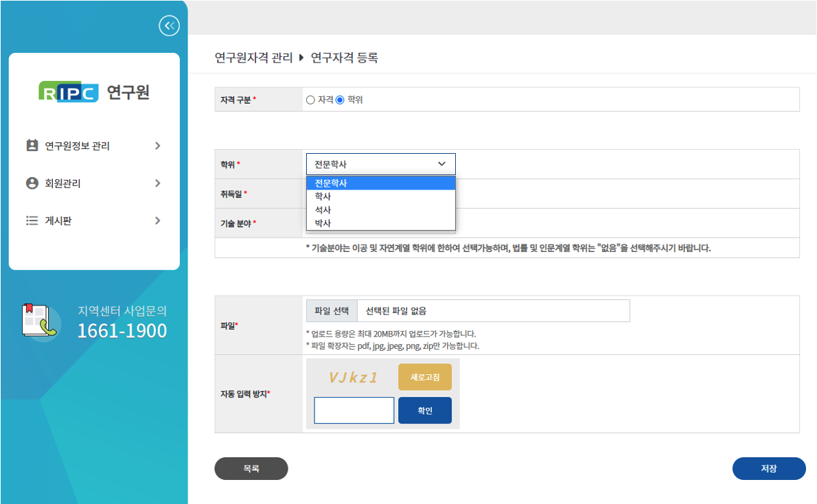This screenshot has width=817, height=504.
Task: Choose 석사 from the degree list
Action: (323, 209)
